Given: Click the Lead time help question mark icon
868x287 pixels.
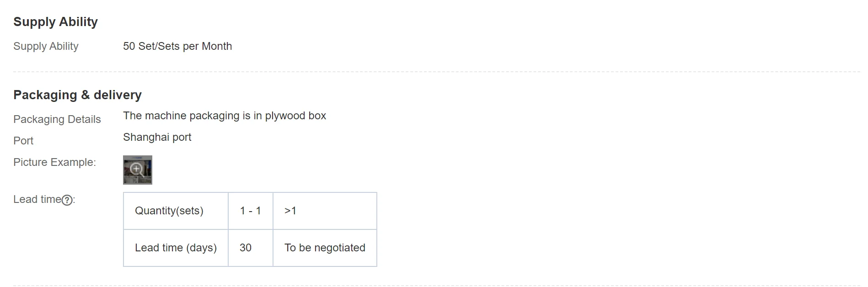Looking at the screenshot, I should [x=67, y=200].
